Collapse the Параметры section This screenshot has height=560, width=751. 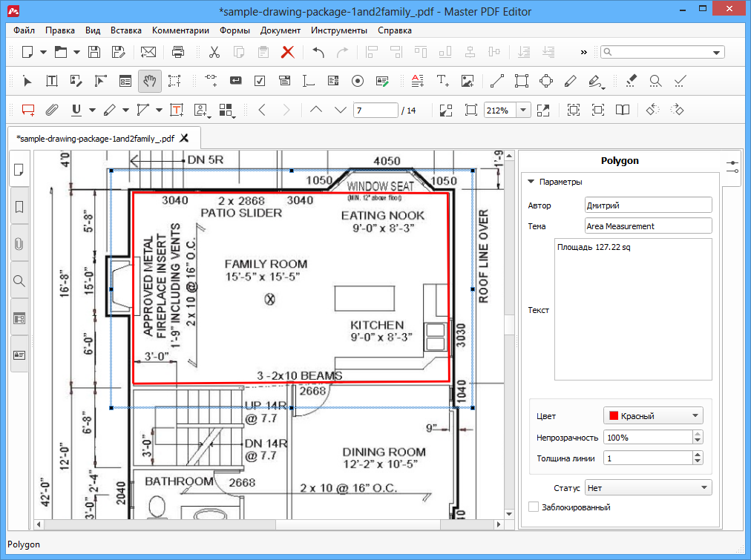click(531, 182)
